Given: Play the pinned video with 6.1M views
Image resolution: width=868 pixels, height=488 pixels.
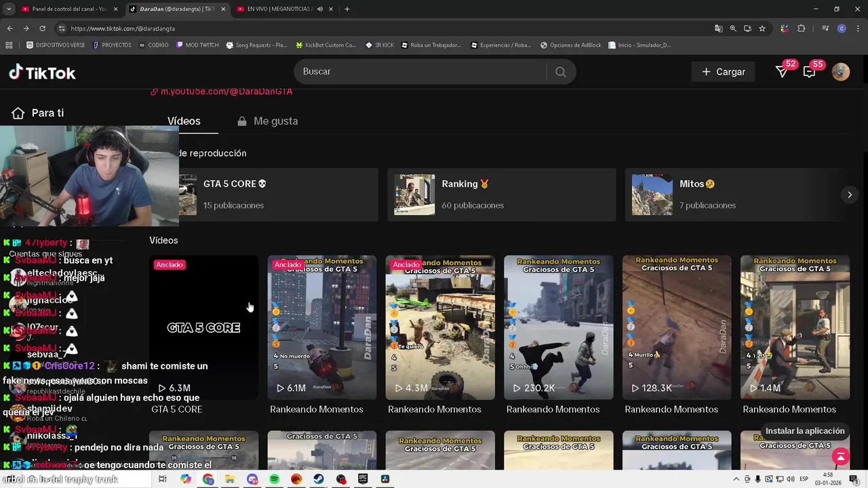Looking at the screenshot, I should pyautogui.click(x=322, y=327).
